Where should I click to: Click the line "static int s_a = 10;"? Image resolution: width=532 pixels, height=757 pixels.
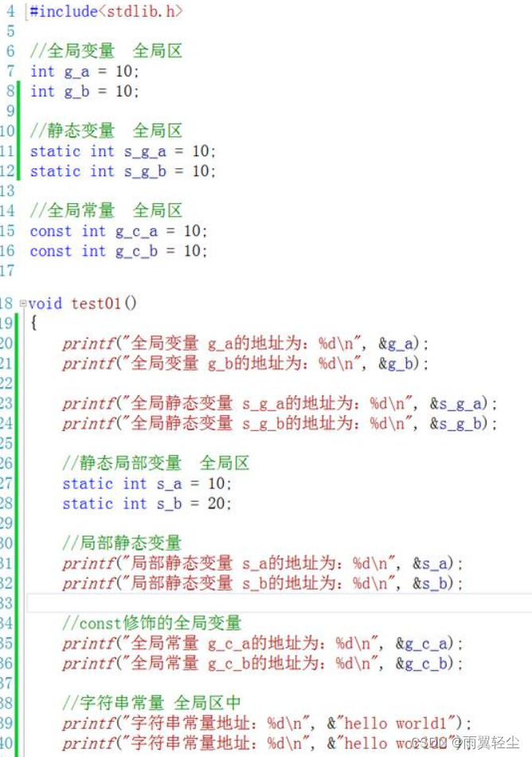[147, 483]
